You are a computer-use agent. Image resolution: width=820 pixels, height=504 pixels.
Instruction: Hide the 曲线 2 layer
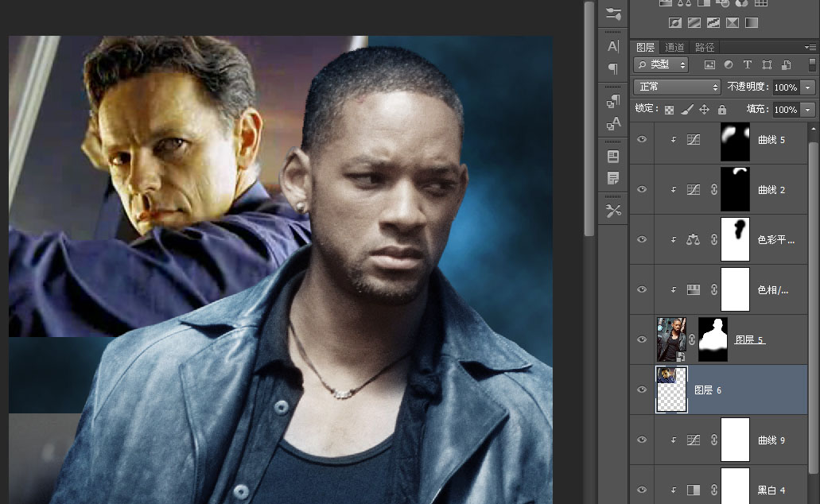pos(642,190)
